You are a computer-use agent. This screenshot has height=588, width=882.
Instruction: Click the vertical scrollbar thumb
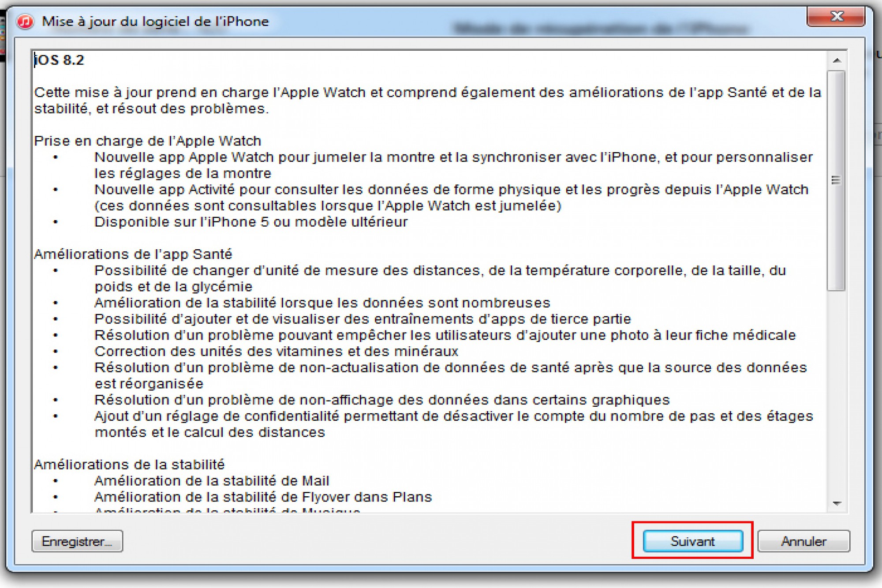(x=836, y=180)
